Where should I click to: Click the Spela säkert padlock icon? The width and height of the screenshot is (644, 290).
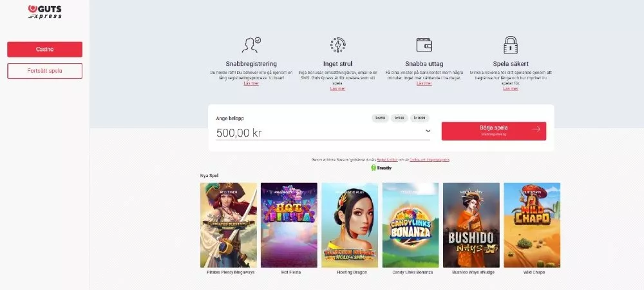(x=511, y=44)
